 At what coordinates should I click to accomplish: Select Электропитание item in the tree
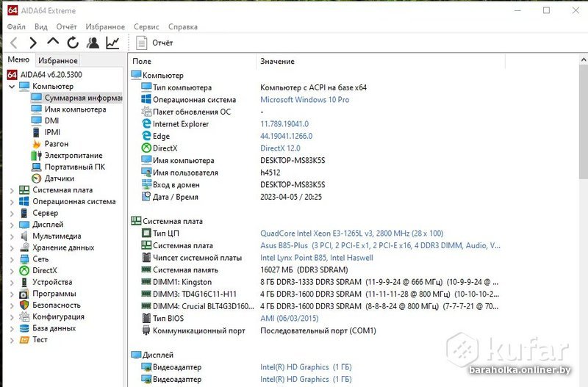73,156
